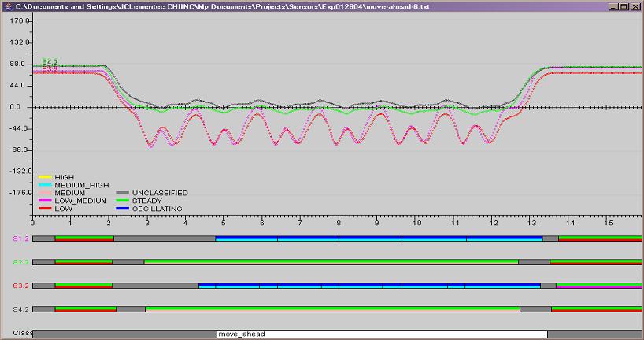Click the blue oscillating segment in S1.2 row
Screen dimensions: 644x340
coord(378,238)
